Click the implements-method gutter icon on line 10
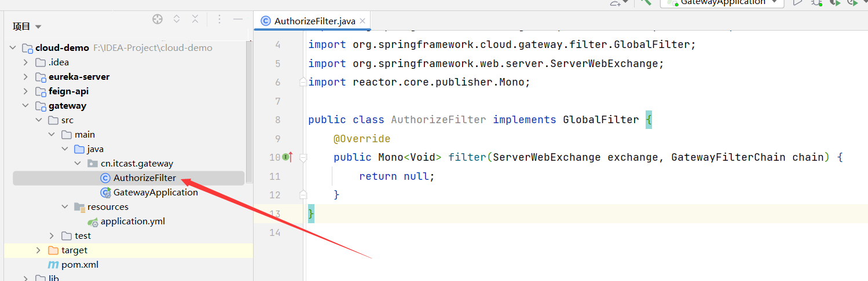The width and height of the screenshot is (868, 281). click(x=287, y=157)
